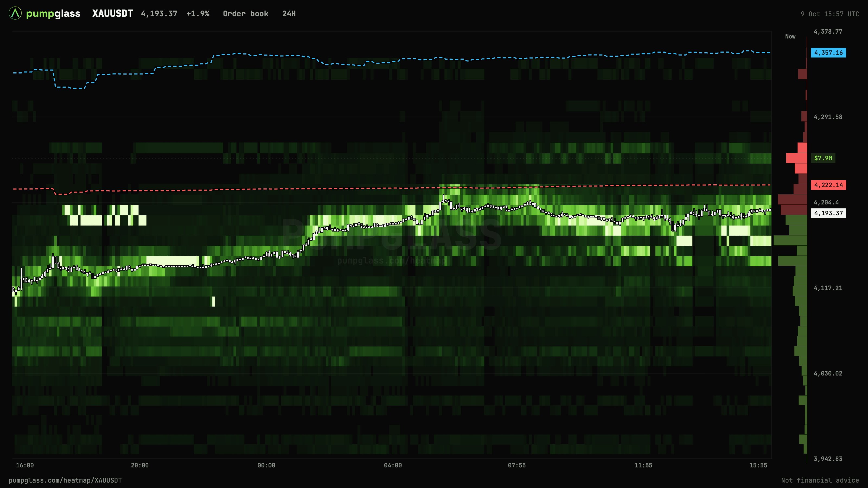Screen dimensions: 868x488
Task: Click the 16:00 time axis label
Action: (25, 465)
